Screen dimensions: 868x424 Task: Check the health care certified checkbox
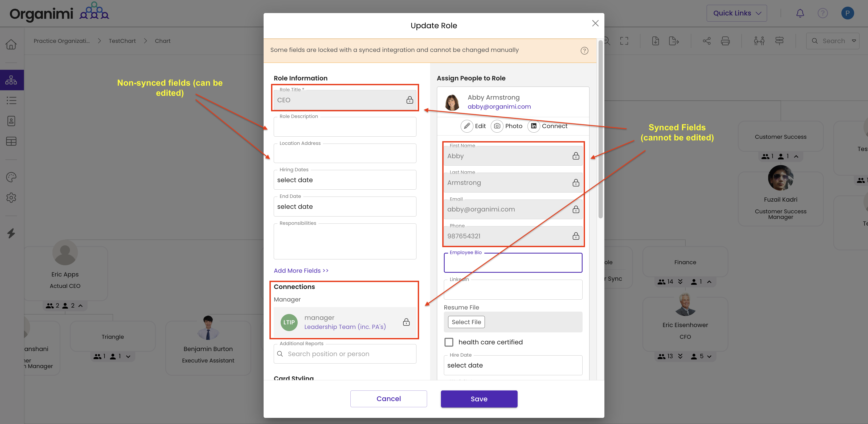click(x=449, y=342)
